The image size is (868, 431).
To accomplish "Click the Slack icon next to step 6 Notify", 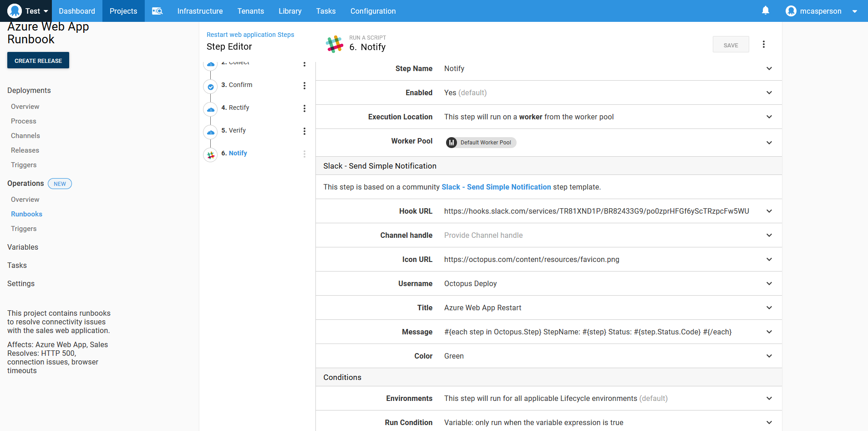I will 210,155.
